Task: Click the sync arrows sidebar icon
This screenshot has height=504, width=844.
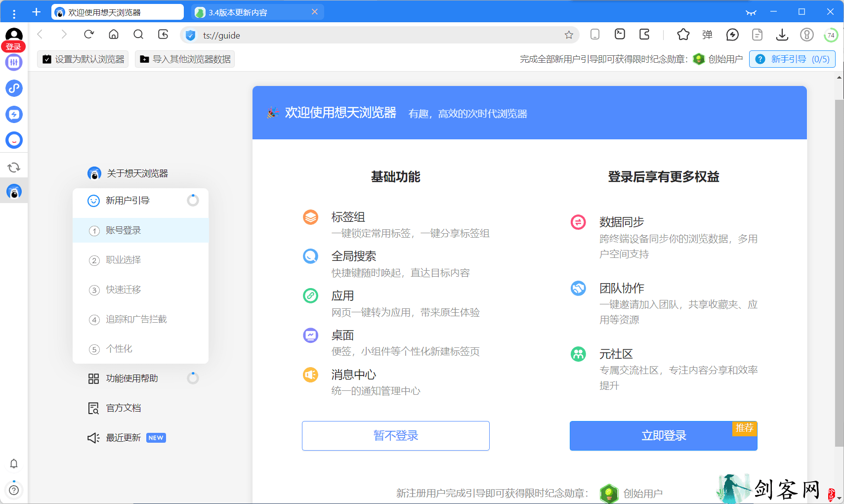Action: pyautogui.click(x=14, y=168)
